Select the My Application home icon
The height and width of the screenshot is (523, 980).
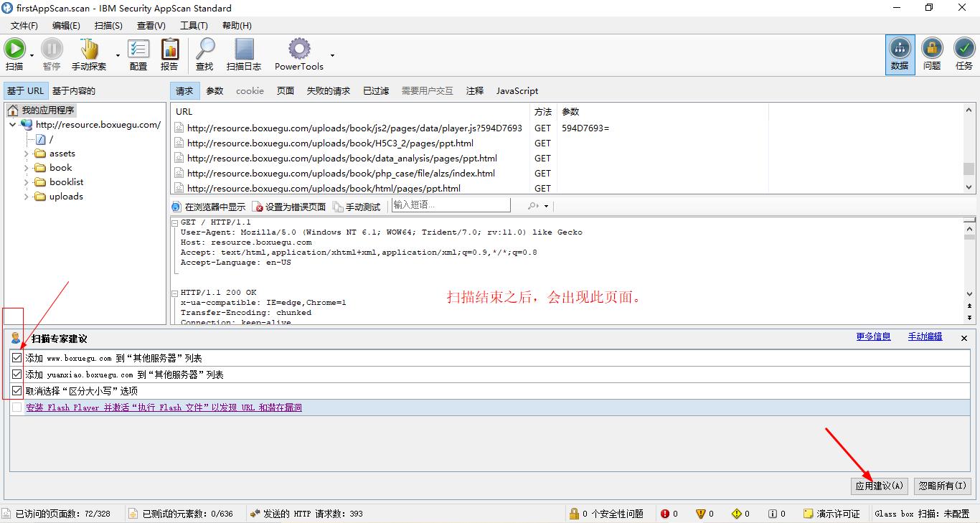point(13,110)
